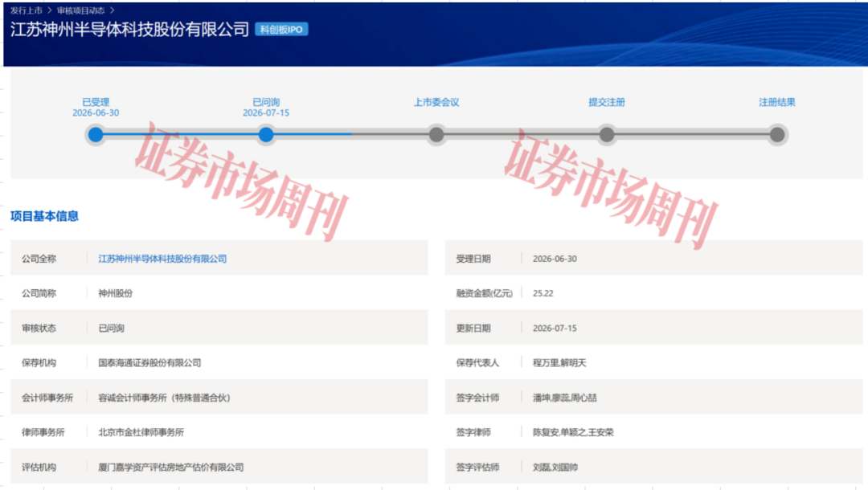Image resolution: width=868 pixels, height=490 pixels.
Task: Click the value 国泰海通证券股份有限公司
Action: pyautogui.click(x=149, y=363)
